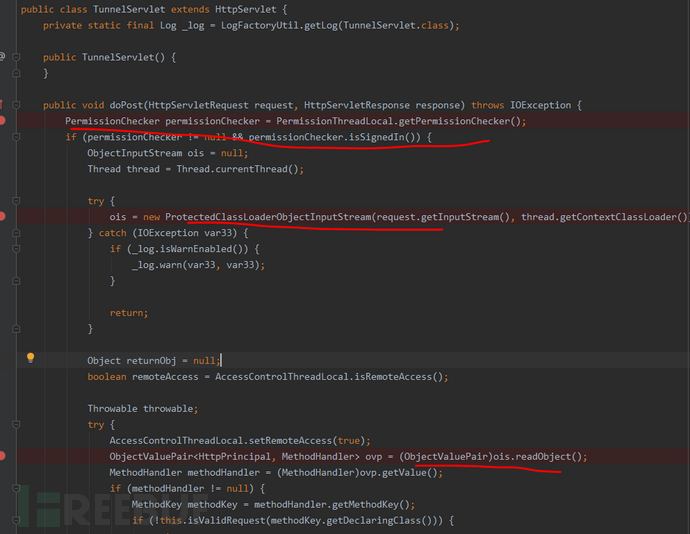The width and height of the screenshot is (690, 534).
Task: Click "isWarnEnabled" method call
Action: coord(195,249)
